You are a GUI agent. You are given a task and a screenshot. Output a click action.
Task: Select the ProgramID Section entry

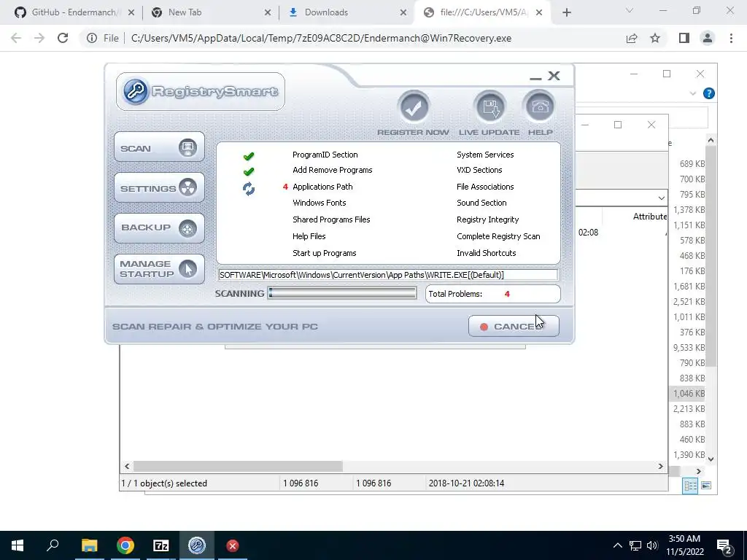point(325,155)
